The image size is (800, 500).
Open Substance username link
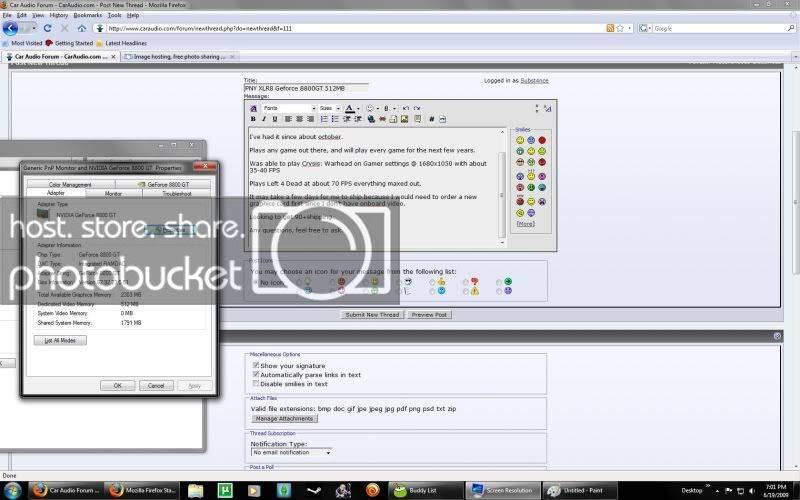(x=534, y=81)
